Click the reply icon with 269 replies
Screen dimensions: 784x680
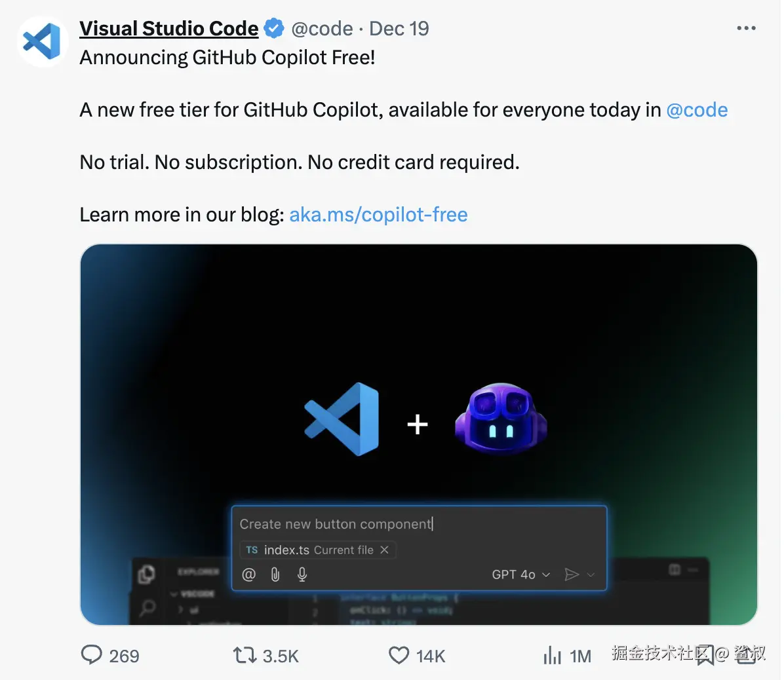[92, 655]
